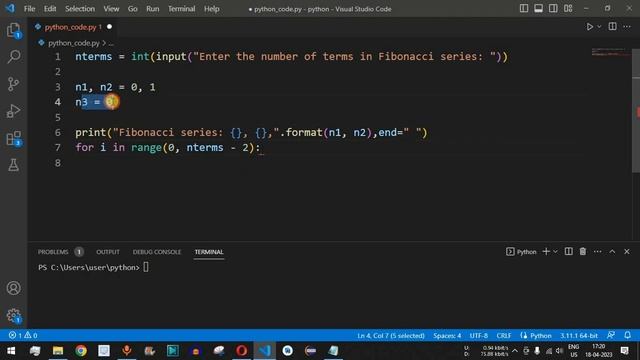Toggle the secondary side bar layout icon
The image size is (640, 360).
tap(553, 9)
